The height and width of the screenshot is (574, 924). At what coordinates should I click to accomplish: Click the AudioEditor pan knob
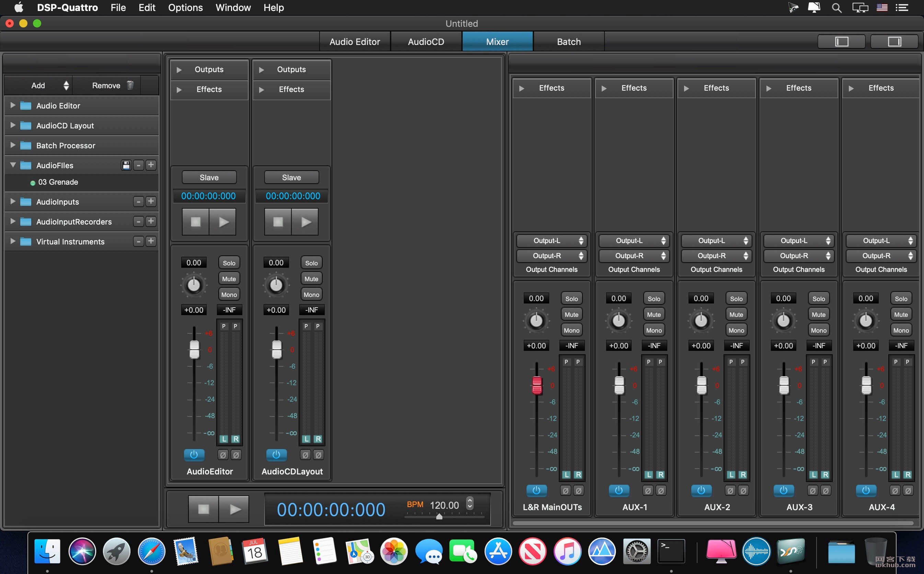(x=194, y=285)
